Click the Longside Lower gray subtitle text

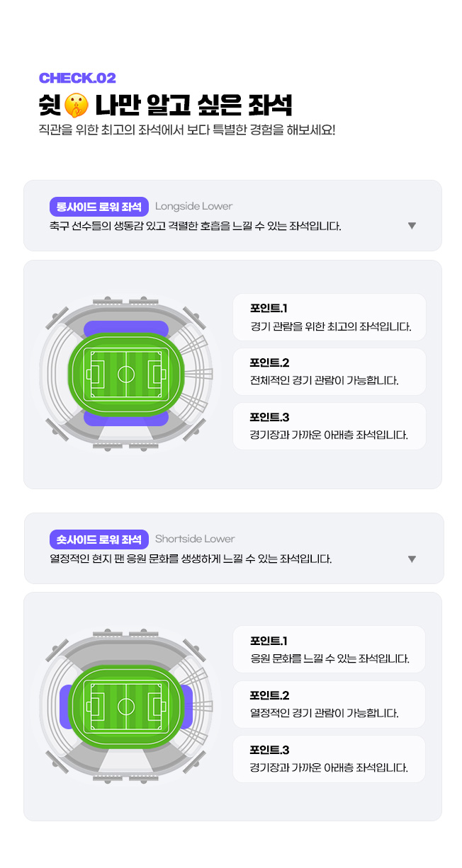(193, 207)
